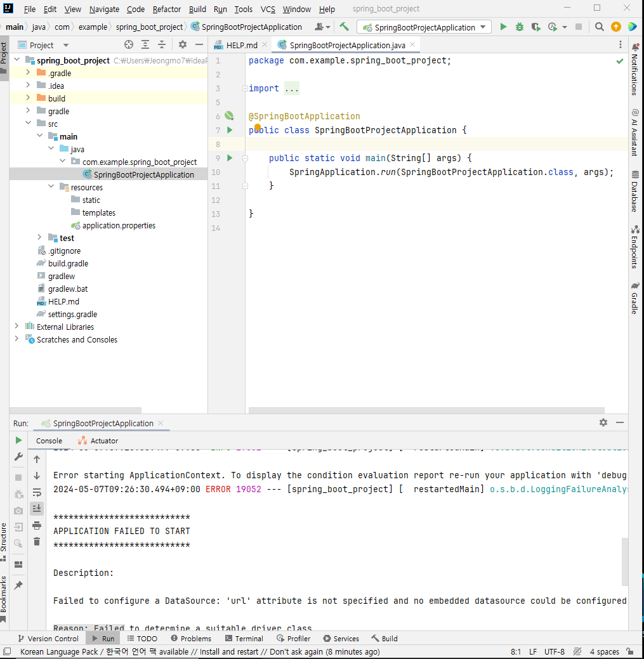Toggle the Project tool window stripe button
The image size is (644, 659).
pos(4,58)
